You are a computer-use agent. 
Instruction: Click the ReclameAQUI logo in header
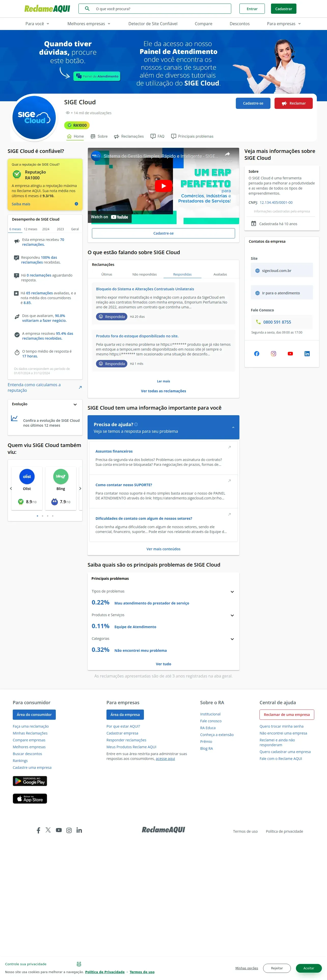[x=47, y=8]
